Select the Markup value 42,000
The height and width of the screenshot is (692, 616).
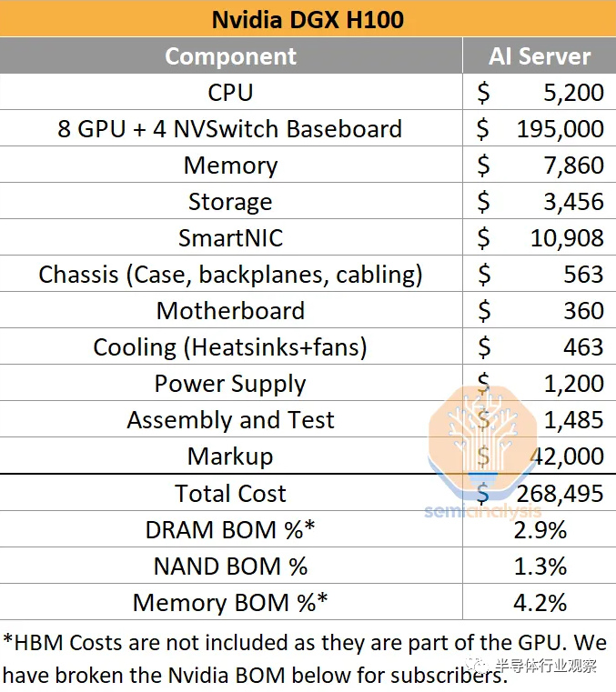point(568,456)
